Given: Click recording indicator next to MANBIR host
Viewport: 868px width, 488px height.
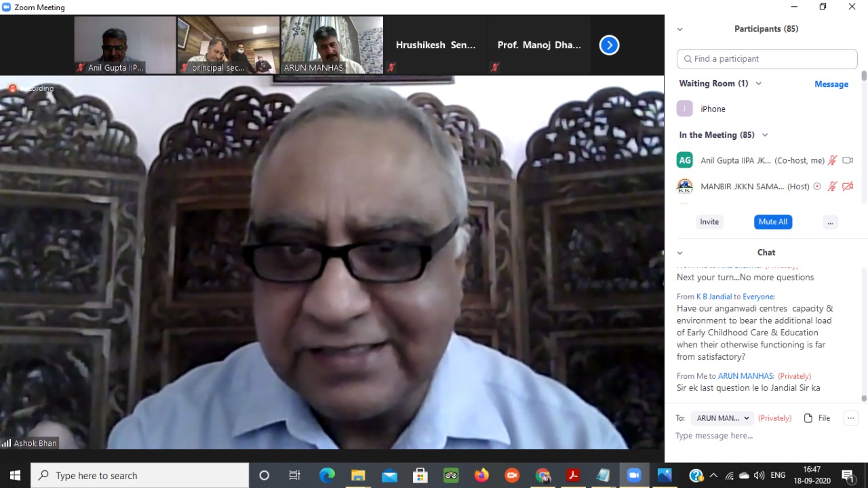Looking at the screenshot, I should [817, 186].
